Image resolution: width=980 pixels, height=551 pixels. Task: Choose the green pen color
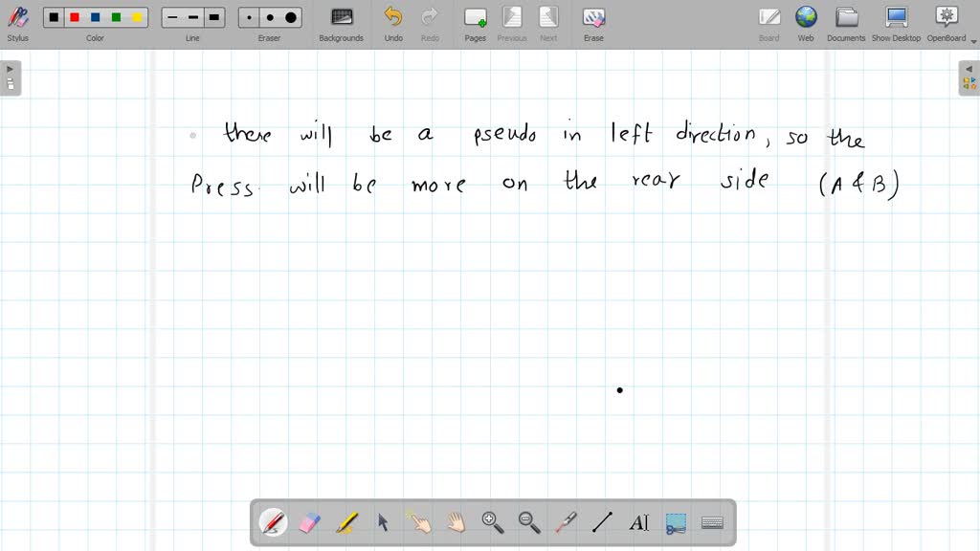(x=116, y=17)
